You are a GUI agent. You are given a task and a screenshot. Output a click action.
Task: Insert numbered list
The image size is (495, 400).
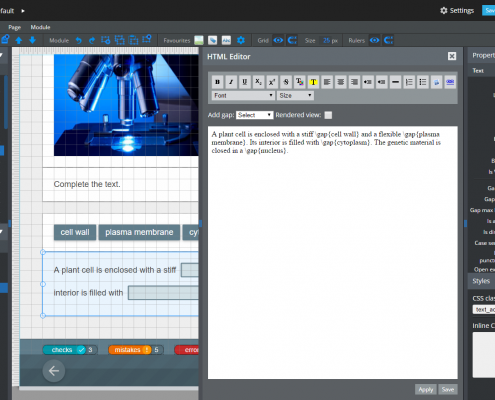(x=409, y=82)
